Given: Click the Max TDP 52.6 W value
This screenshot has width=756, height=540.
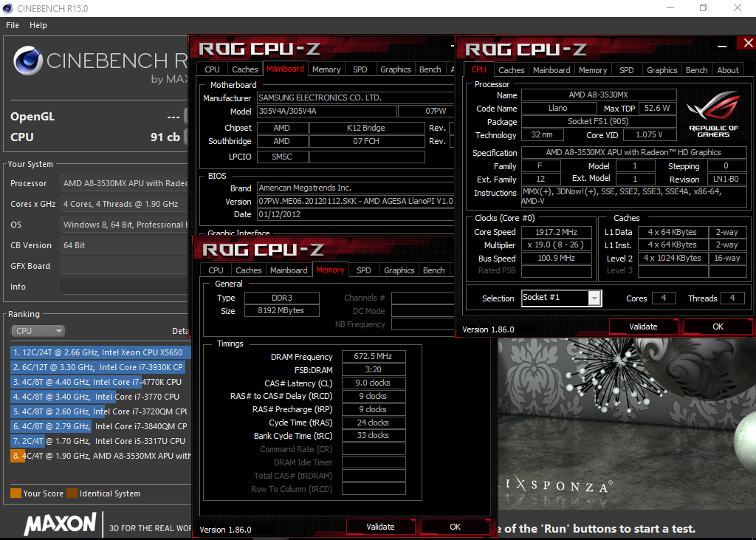Looking at the screenshot, I should click(657, 108).
